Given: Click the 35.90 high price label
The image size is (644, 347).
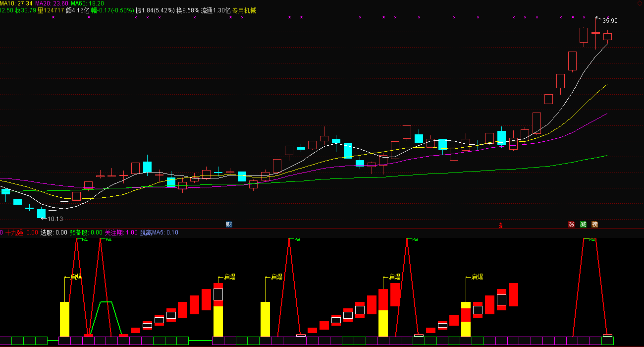Looking at the screenshot, I should point(610,21).
